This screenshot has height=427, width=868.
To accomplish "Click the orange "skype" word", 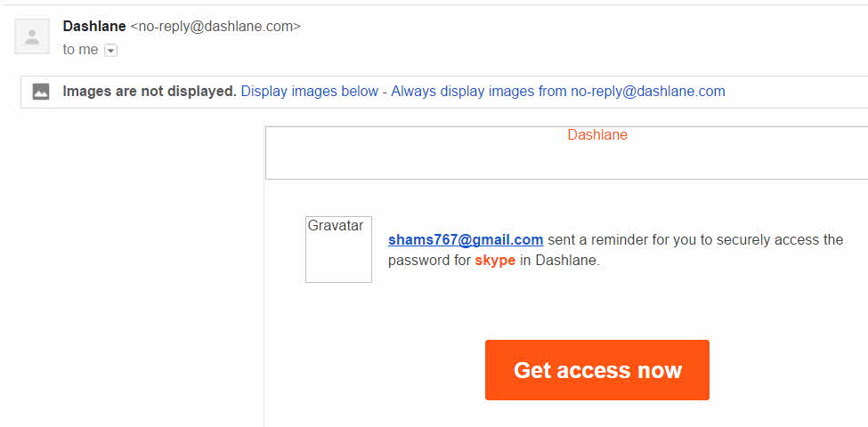I will coord(495,261).
